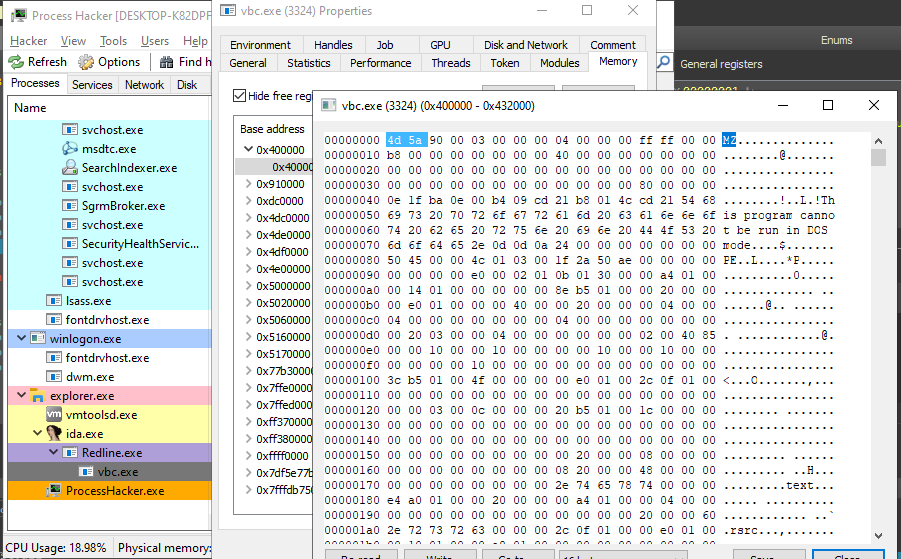Click hex viewer window title icon
Viewport: 901px width, 559px height.
click(x=329, y=105)
